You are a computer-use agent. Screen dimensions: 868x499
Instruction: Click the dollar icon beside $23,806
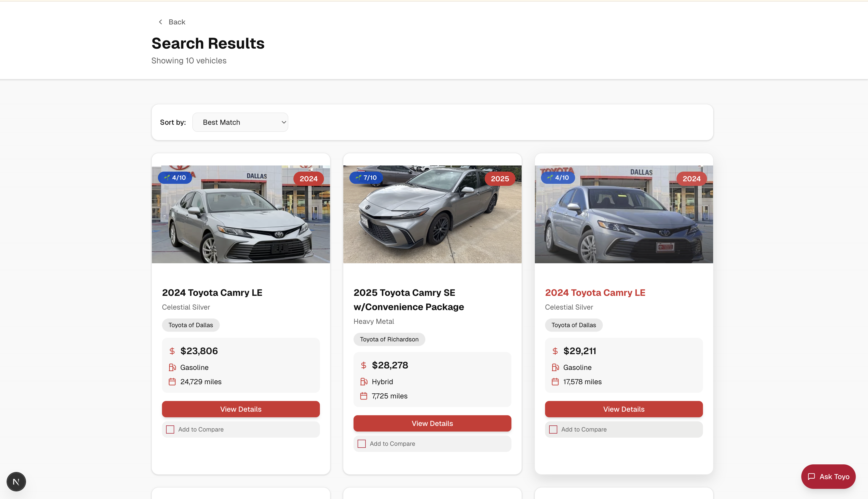[x=172, y=351]
